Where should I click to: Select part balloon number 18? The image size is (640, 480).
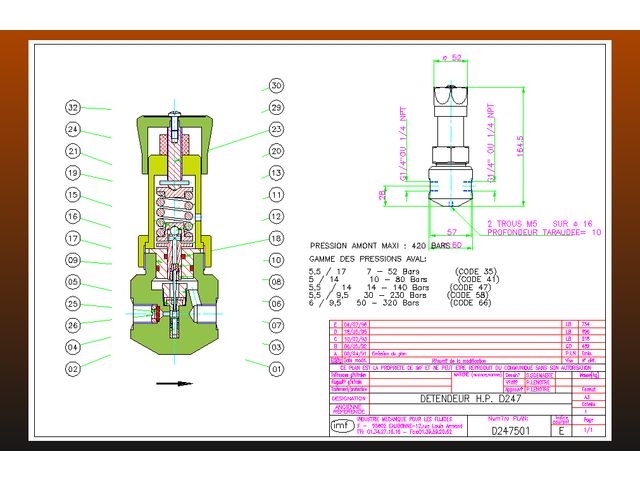tap(276, 239)
